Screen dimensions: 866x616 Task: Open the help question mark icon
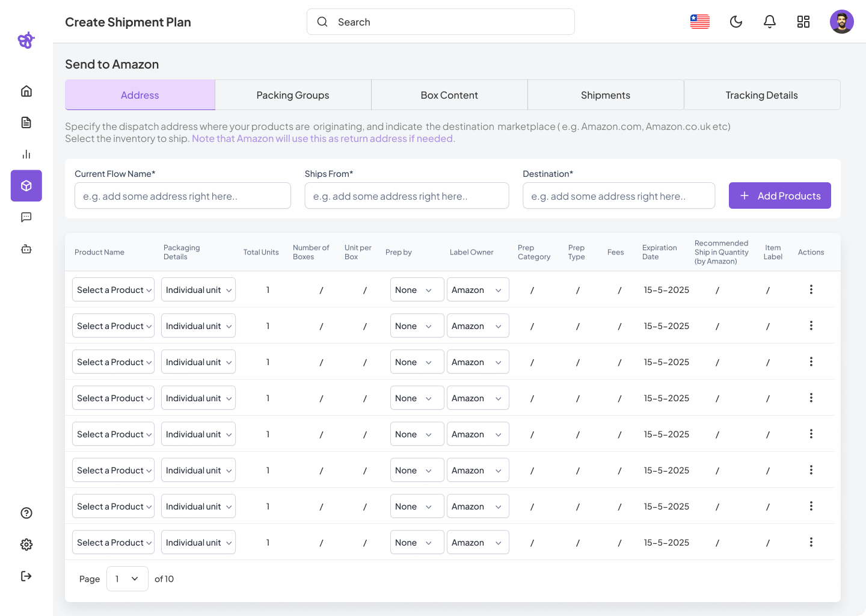point(26,513)
